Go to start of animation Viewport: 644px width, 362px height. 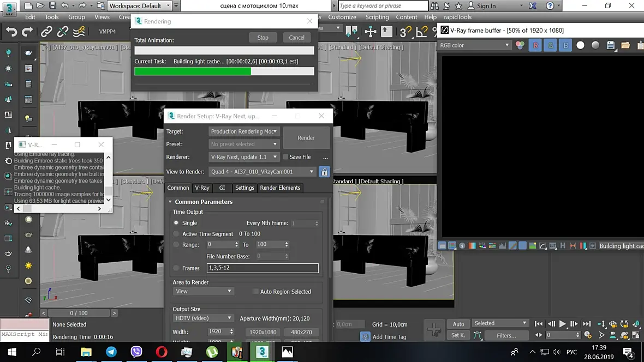[x=539, y=324]
